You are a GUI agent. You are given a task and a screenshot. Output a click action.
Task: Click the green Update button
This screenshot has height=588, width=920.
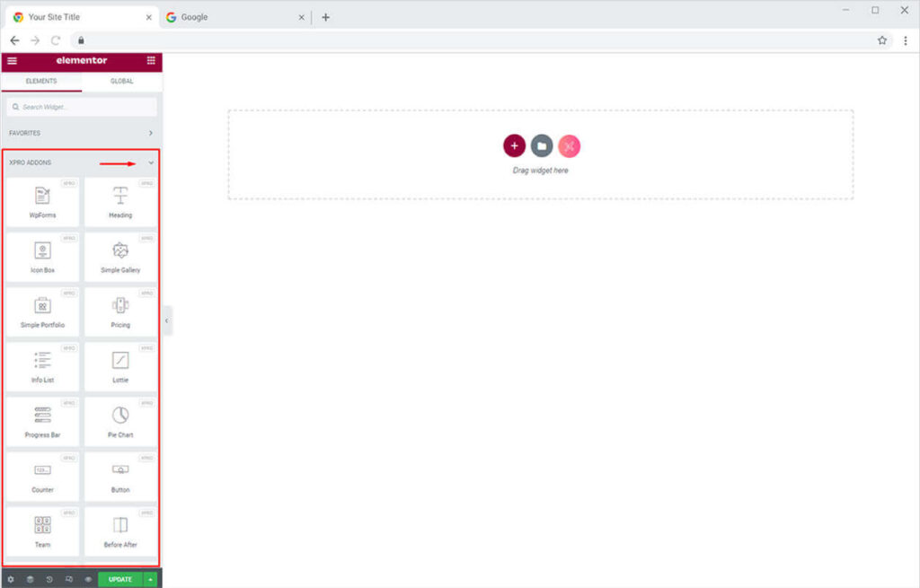point(119,579)
